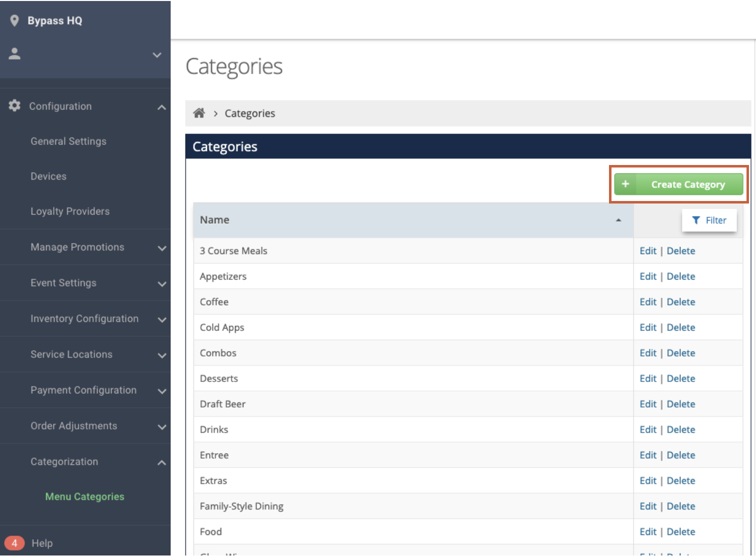Edit the Family-Style Dining category

[648, 505]
